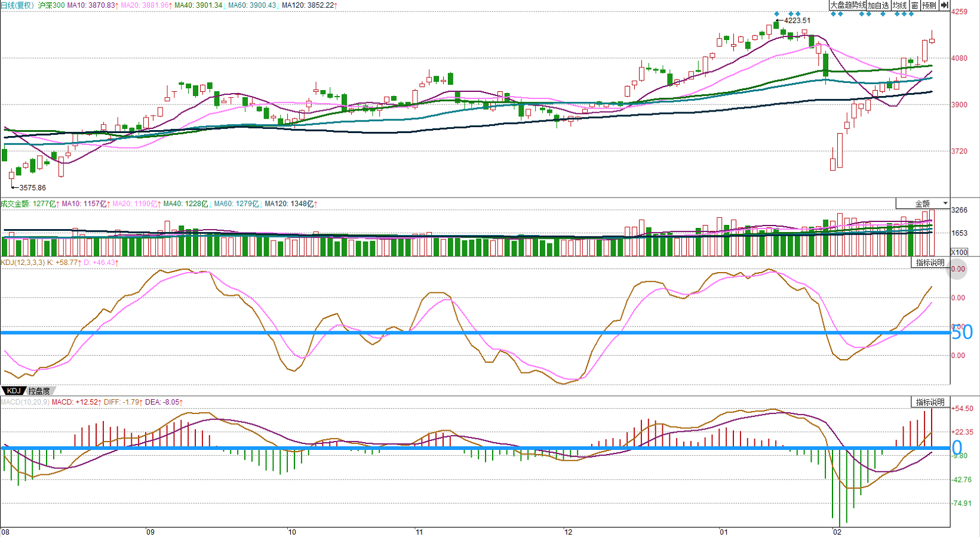Open 指标说明 for the KDJ panel

[x=930, y=263]
